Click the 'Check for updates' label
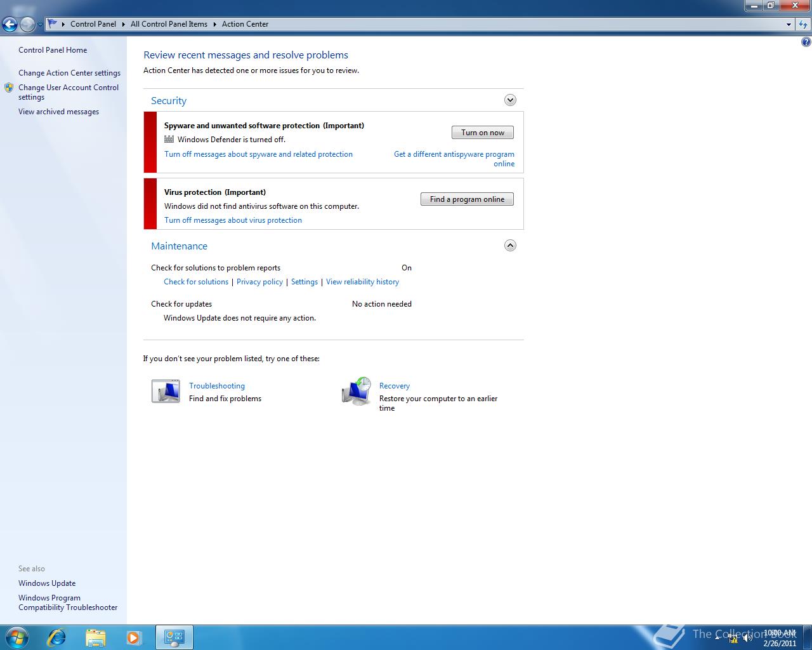 (181, 304)
